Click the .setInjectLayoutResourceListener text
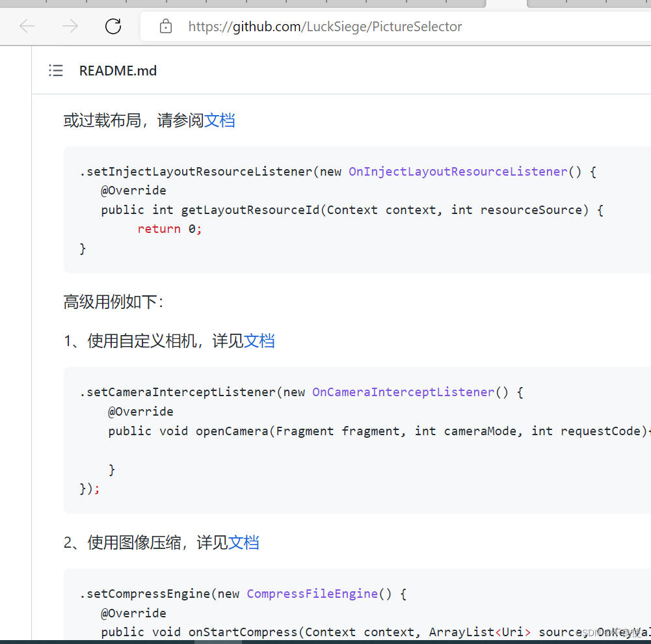This screenshot has width=651, height=644. (x=196, y=172)
